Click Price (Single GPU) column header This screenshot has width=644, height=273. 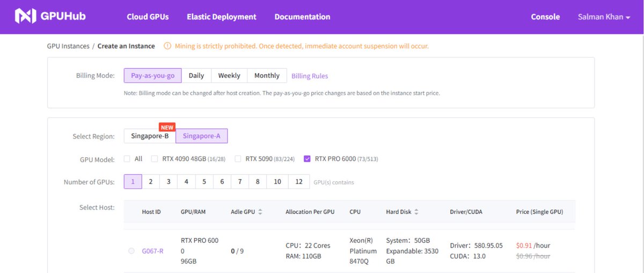[539, 212]
